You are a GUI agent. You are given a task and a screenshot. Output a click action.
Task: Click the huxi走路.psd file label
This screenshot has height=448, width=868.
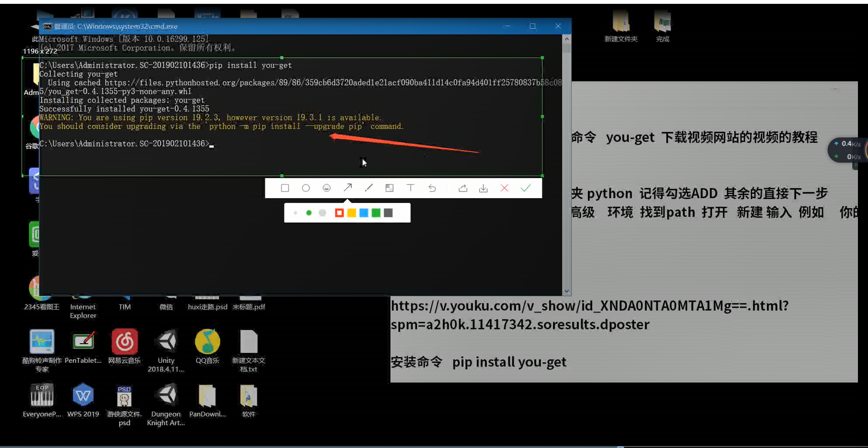(207, 307)
